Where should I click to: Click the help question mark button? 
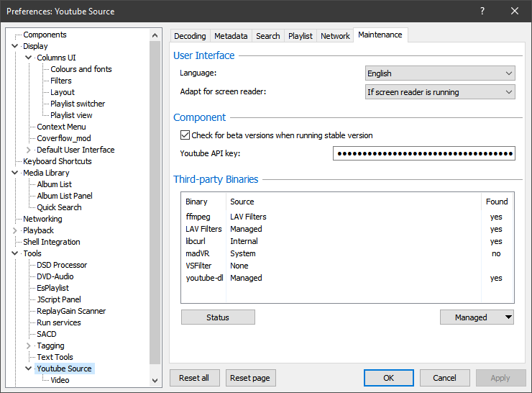tap(482, 11)
